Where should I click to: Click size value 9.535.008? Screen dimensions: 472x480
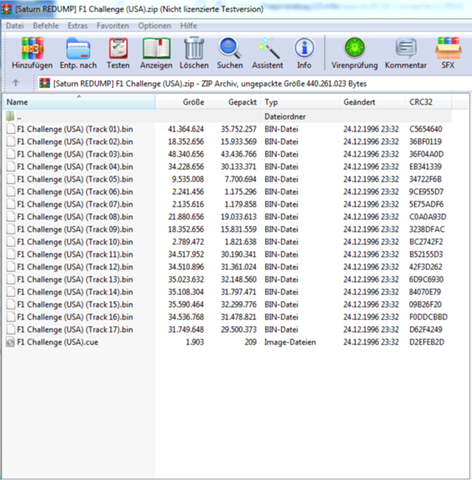pos(188,179)
